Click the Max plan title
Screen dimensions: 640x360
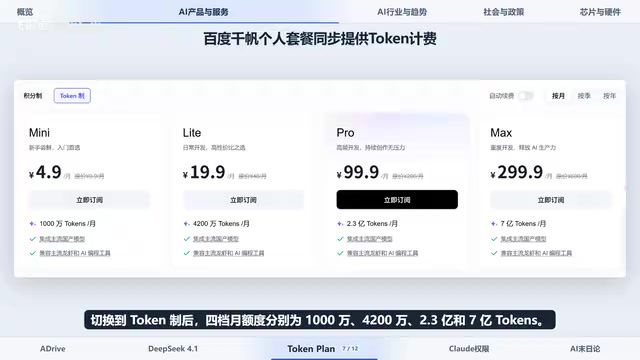[x=501, y=133]
